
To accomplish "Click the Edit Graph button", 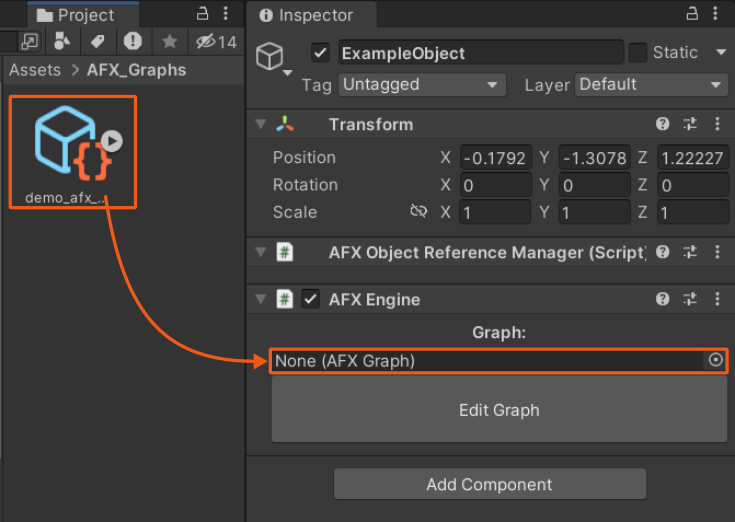I will pos(498,410).
